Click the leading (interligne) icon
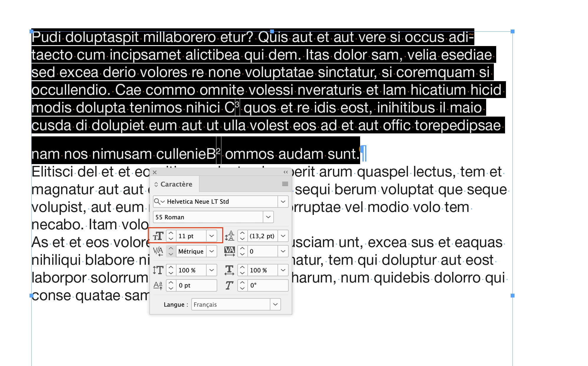The height and width of the screenshot is (366, 588). click(229, 236)
